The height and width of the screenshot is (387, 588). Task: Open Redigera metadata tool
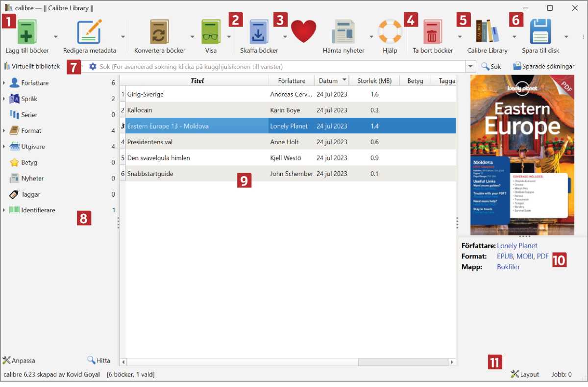89,33
